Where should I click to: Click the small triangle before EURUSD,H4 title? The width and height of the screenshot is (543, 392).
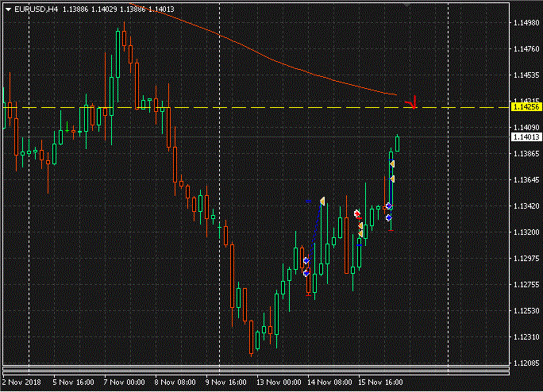tap(6, 9)
